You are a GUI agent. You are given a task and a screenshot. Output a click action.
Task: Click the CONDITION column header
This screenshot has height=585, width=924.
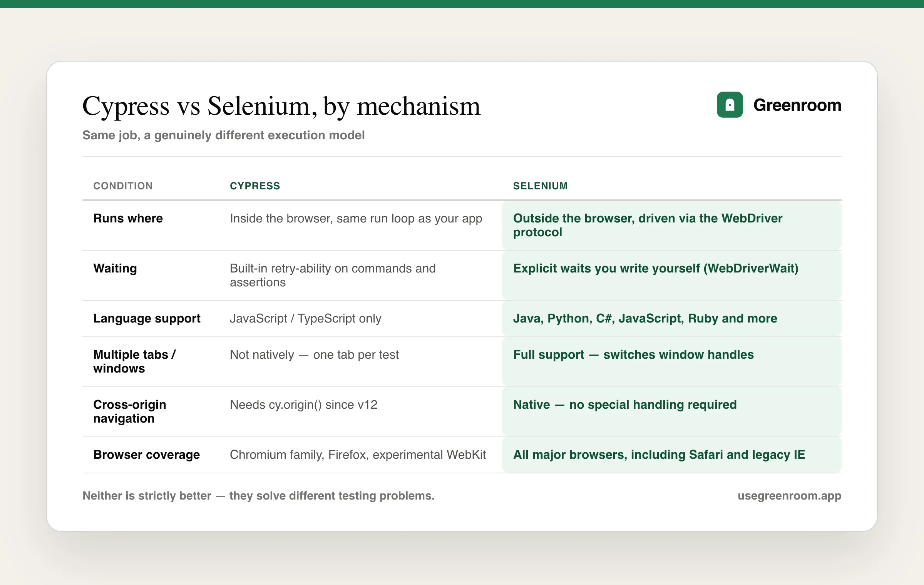pos(123,186)
